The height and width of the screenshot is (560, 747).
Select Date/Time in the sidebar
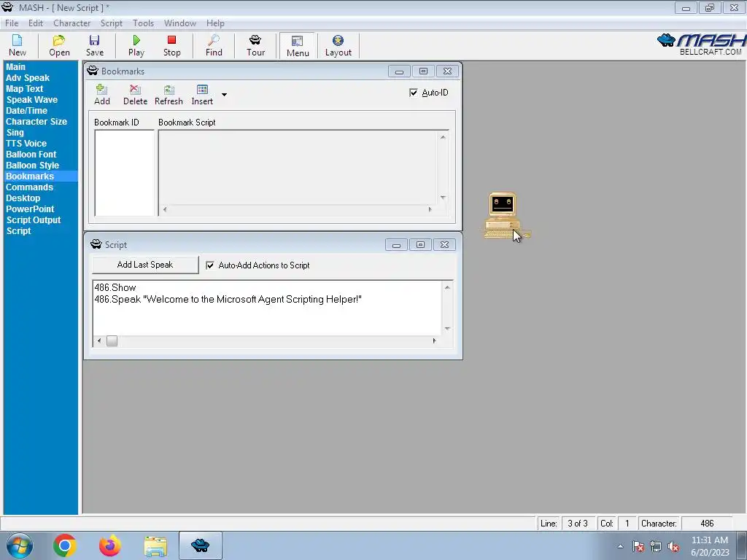coord(27,111)
